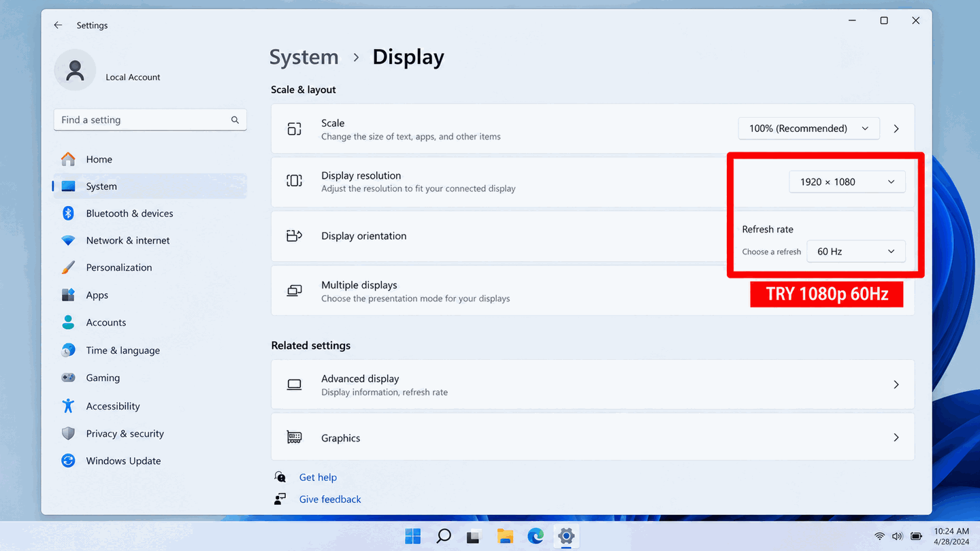Click the search magnifier icon
Screen dimensions: 980x551
click(235, 120)
